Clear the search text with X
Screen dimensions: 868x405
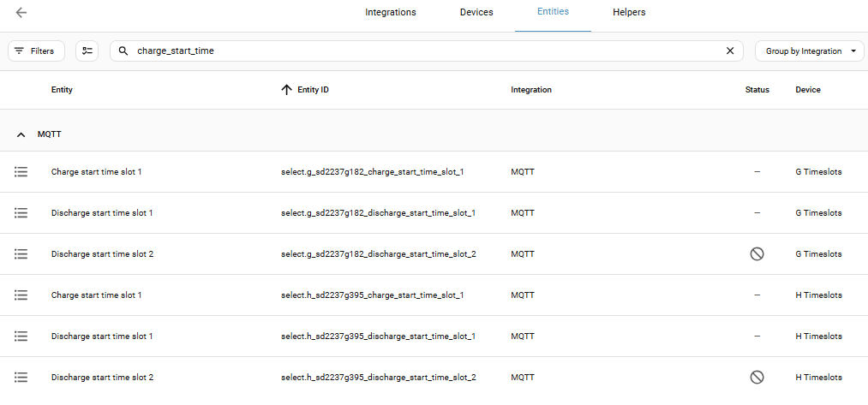(729, 51)
